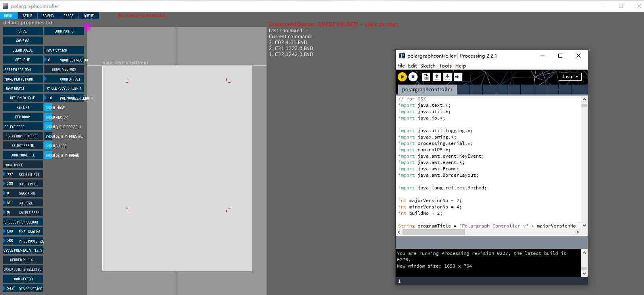Adjust the SHORTEST VECTOR number box

point(64,60)
